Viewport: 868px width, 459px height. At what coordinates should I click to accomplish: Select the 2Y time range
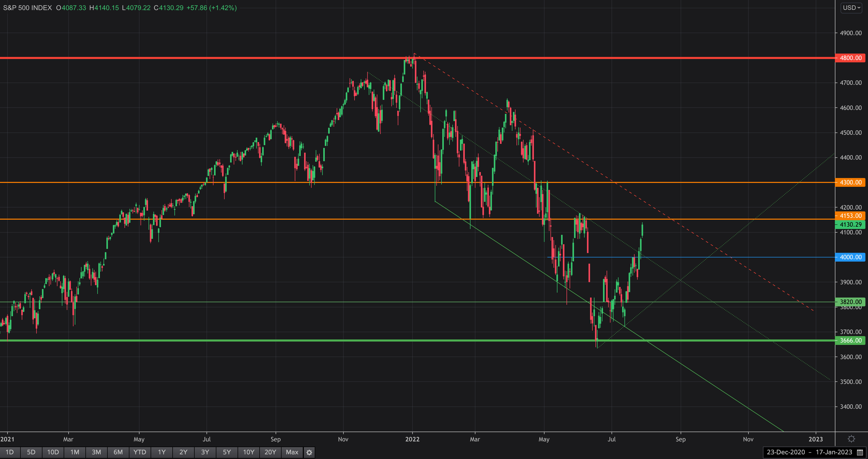[x=183, y=452]
